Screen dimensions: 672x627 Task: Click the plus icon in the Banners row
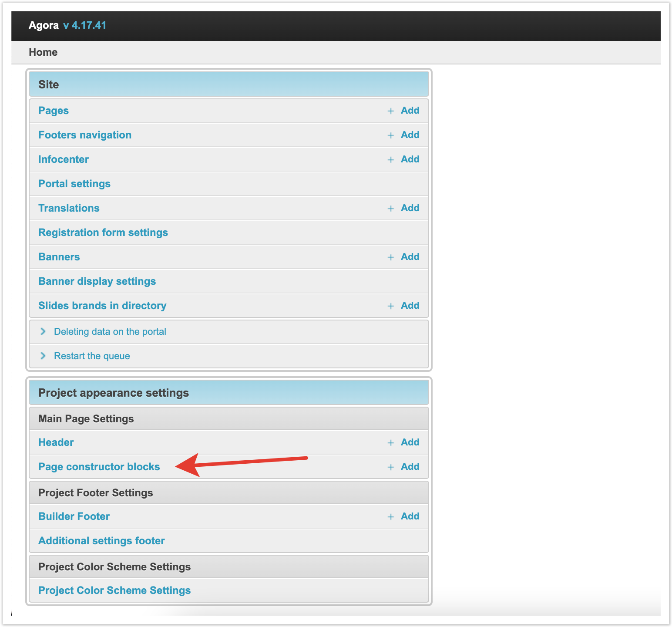tap(390, 257)
